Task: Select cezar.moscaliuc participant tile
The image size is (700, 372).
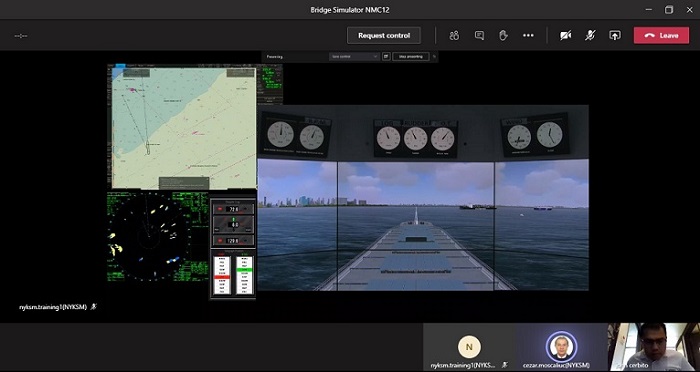Action: click(561, 347)
